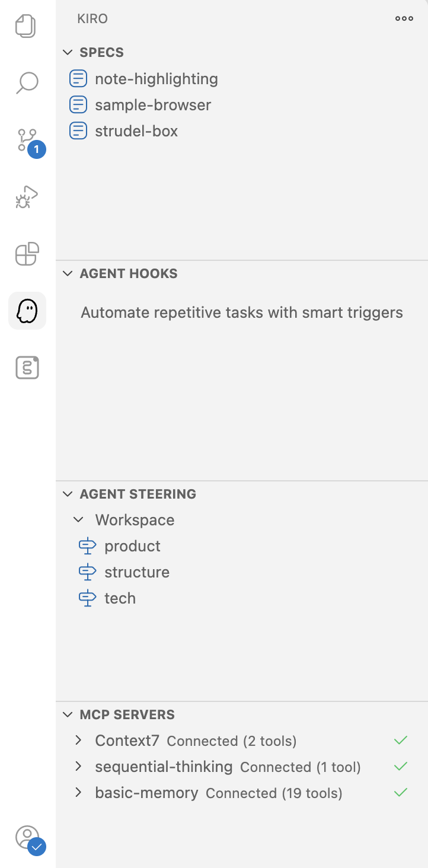This screenshot has height=868, width=428.
Task: Click the basic-memory connected checkmark
Action: tap(401, 793)
